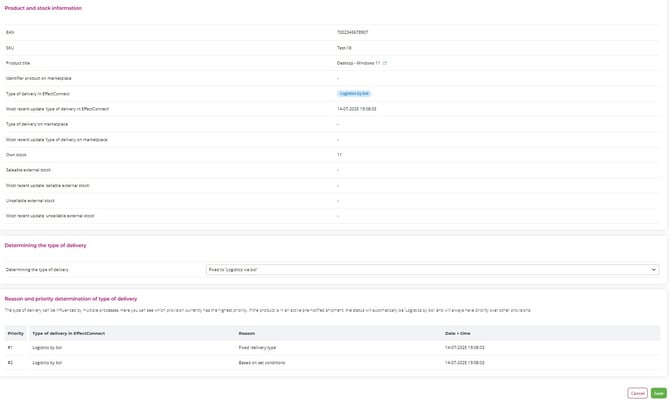Click the 'Date + time' column header
Viewport: 670px width, 402px height.
458,333
